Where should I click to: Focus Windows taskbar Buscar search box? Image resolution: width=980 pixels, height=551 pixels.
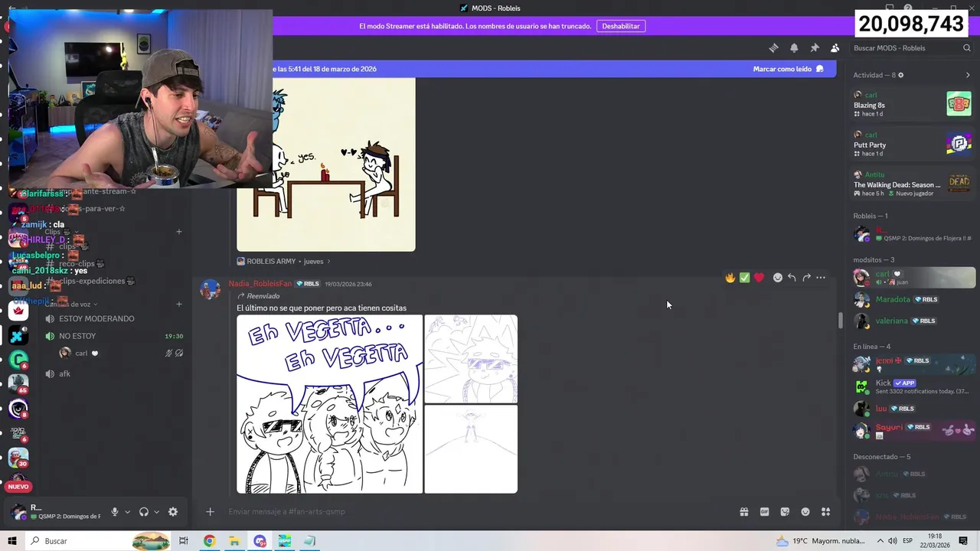point(98,541)
